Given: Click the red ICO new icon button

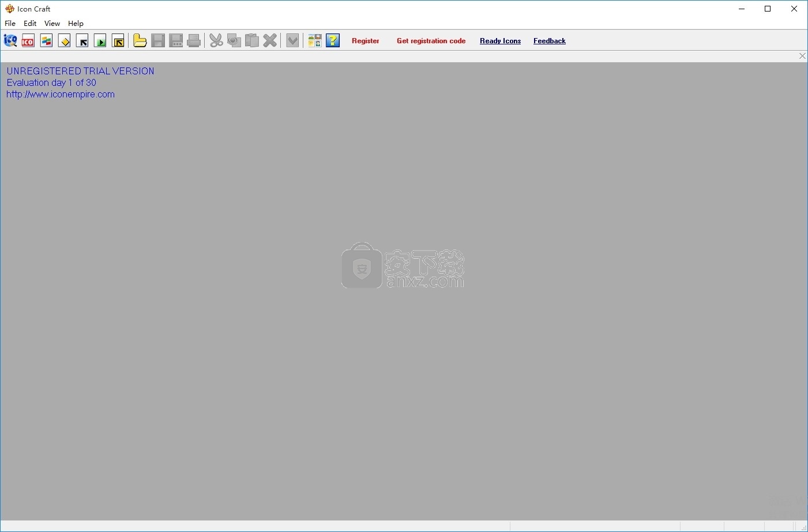Looking at the screenshot, I should tap(28, 40).
